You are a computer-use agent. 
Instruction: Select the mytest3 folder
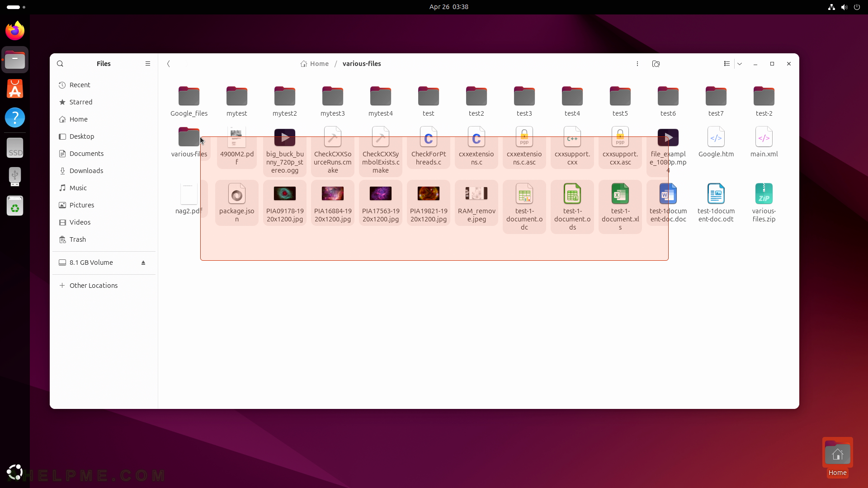[x=333, y=101]
